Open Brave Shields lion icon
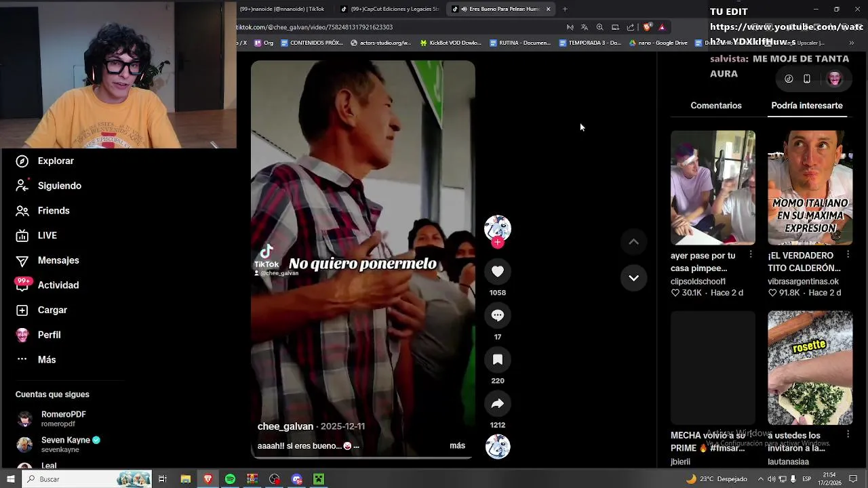 (x=647, y=27)
